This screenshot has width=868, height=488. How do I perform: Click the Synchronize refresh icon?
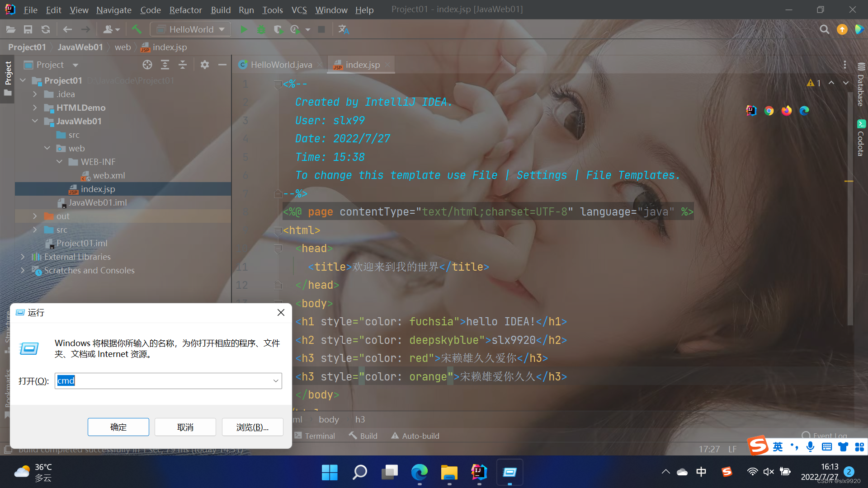pyautogui.click(x=46, y=29)
